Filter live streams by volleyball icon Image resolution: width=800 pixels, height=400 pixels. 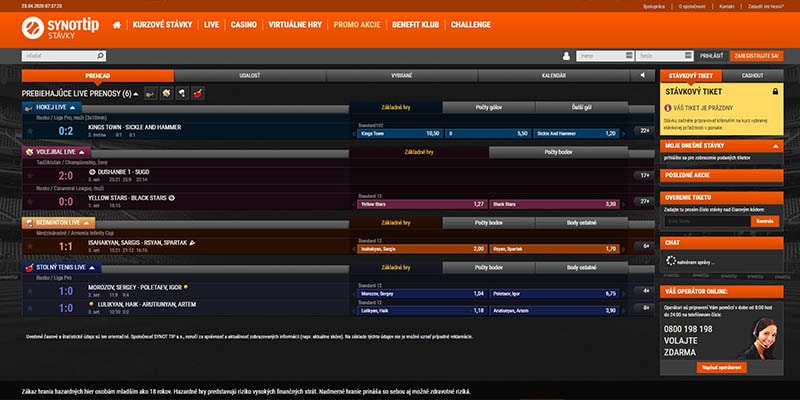tap(166, 93)
